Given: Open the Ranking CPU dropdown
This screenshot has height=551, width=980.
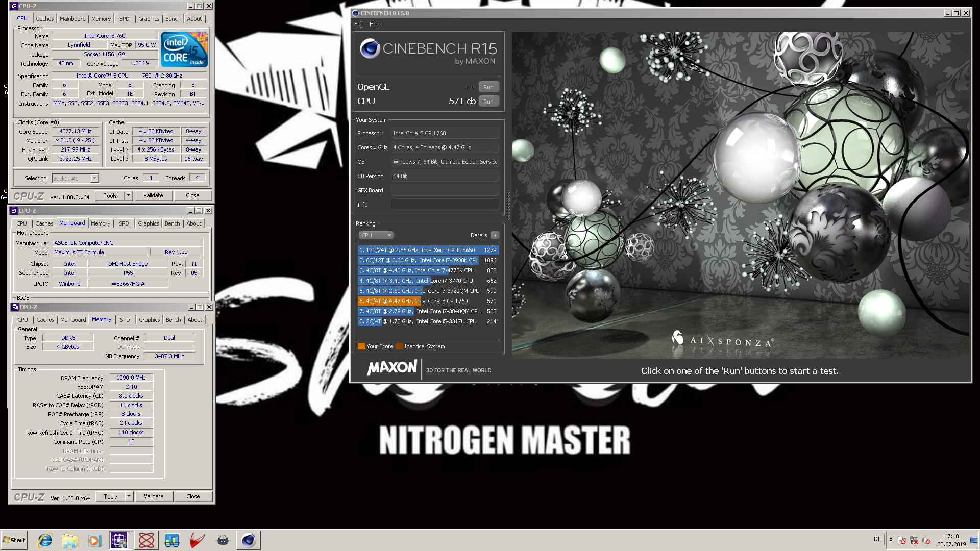Looking at the screenshot, I should coord(376,235).
